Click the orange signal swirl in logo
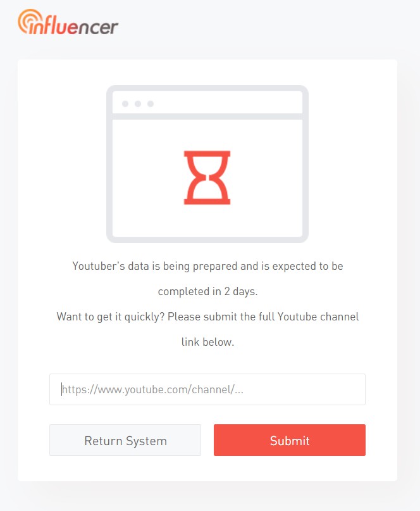This screenshot has height=511, width=420. pos(28,20)
